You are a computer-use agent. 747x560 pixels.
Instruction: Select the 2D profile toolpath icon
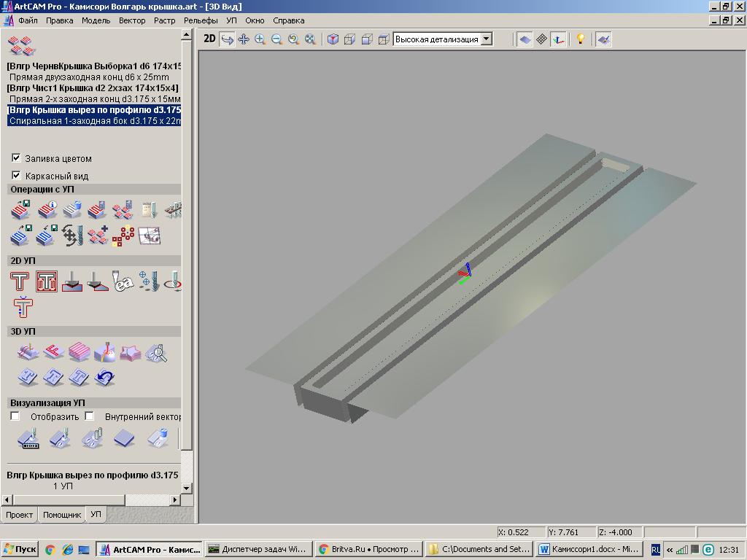[20, 281]
